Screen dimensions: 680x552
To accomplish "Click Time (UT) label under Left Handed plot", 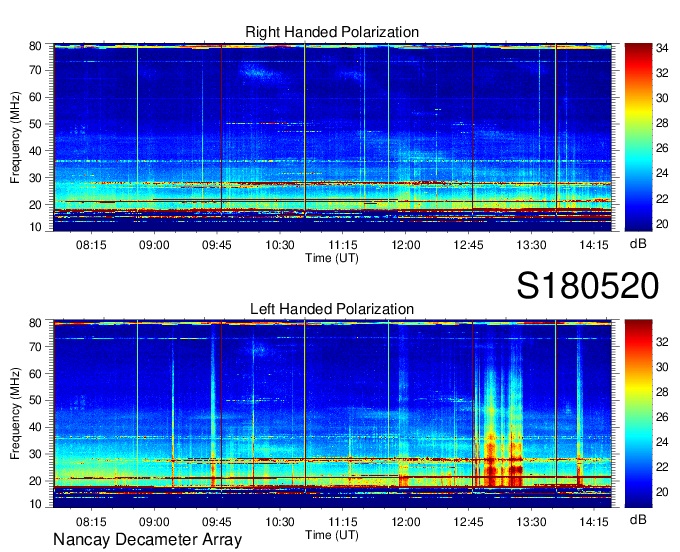I will click(332, 535).
